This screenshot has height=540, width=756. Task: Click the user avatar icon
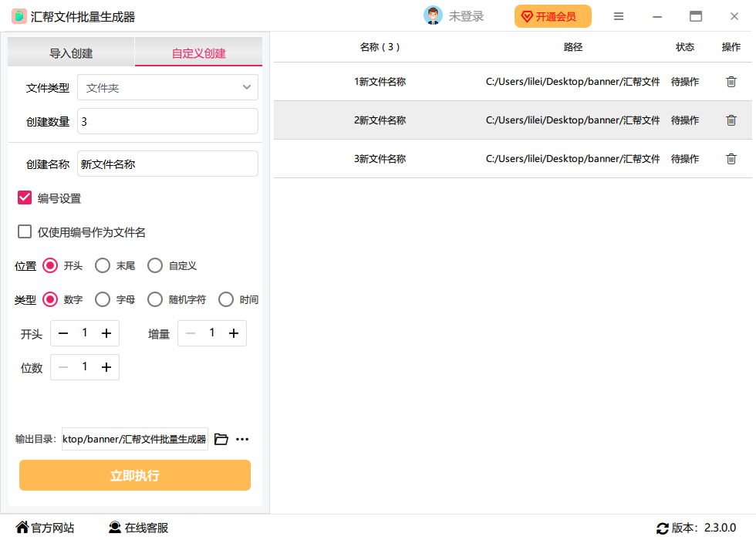pos(432,15)
